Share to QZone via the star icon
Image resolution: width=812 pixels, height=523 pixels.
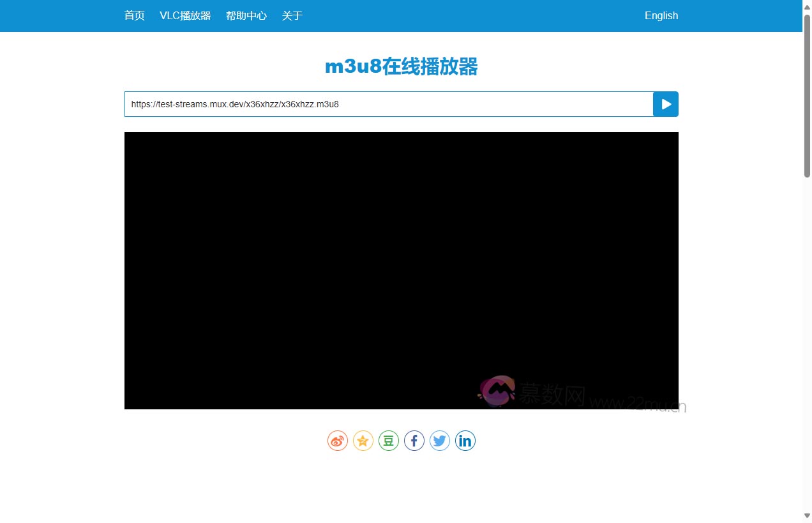363,441
